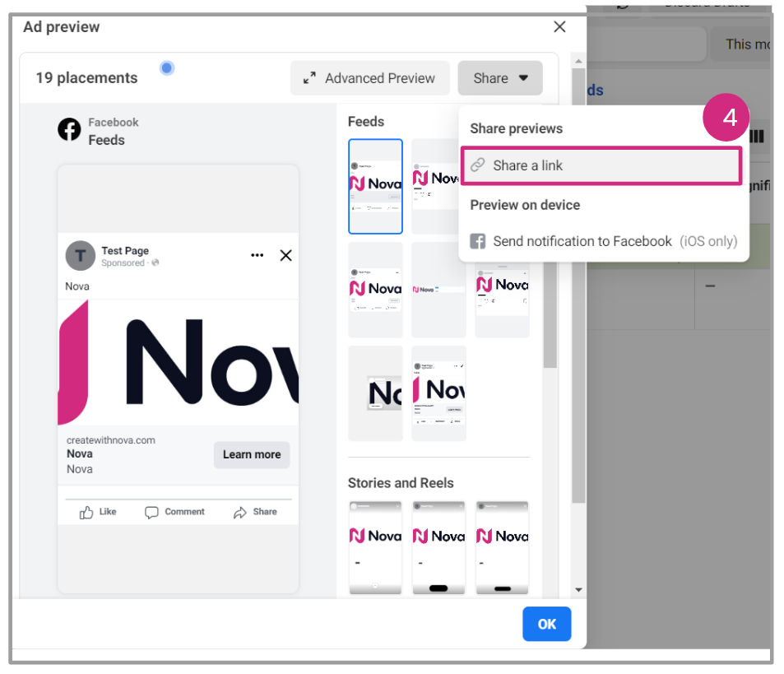Screen dimensions: 784x674
Task: Click the Comment speech bubble icon
Action: coord(151,512)
